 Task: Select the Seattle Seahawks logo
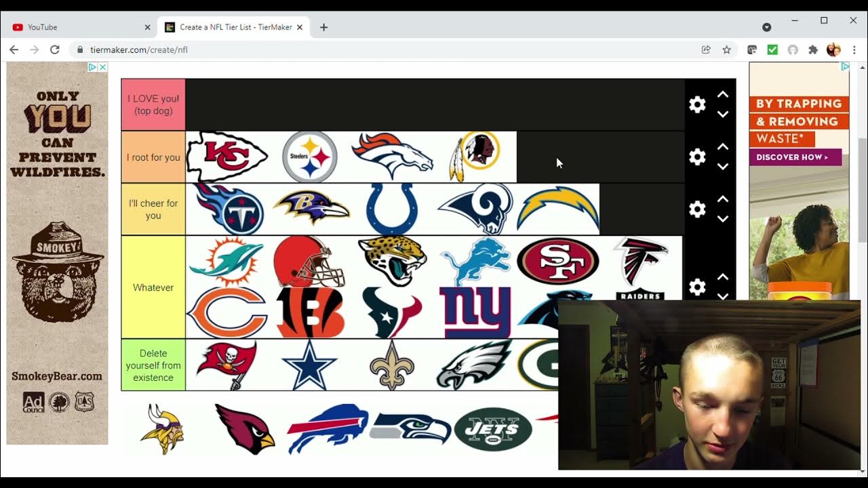pos(410,428)
